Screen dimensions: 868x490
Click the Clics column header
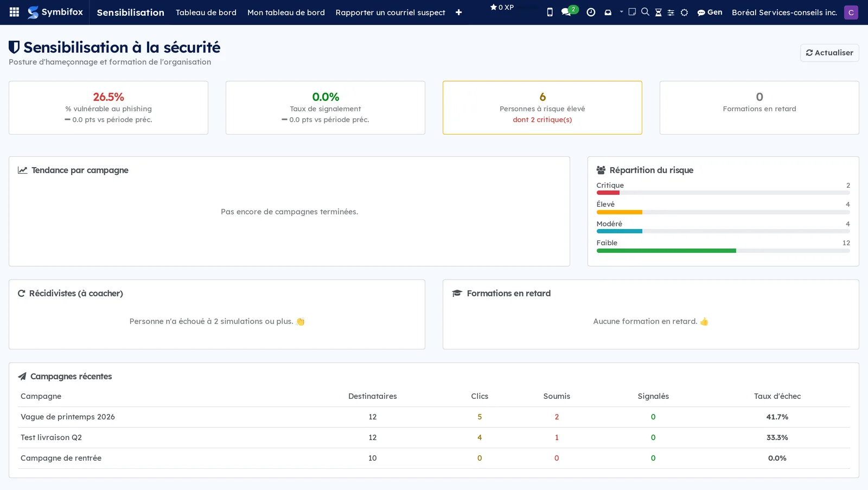pos(480,396)
